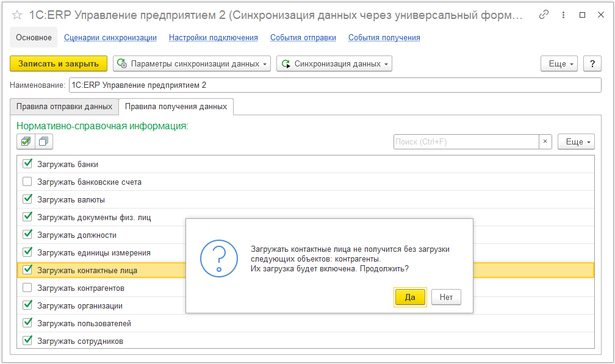
Task: Toggle 'Загружать пользователей' checkbox
Action: point(27,323)
